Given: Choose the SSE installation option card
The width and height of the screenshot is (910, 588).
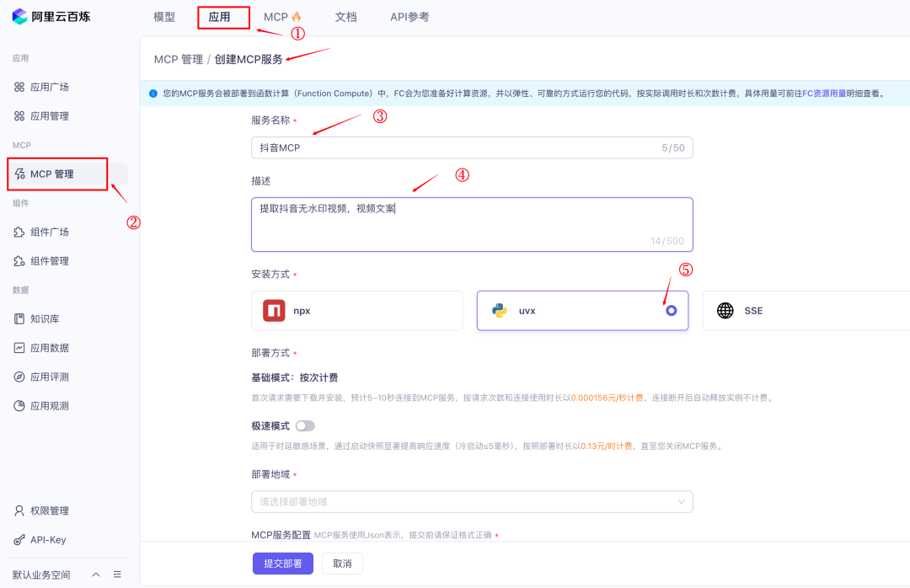Looking at the screenshot, I should tap(806, 311).
